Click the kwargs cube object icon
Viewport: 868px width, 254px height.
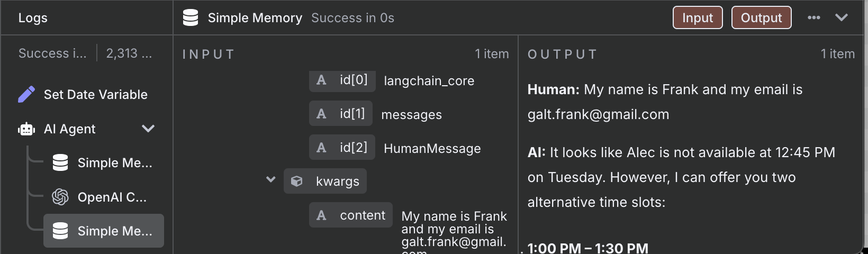click(x=297, y=181)
